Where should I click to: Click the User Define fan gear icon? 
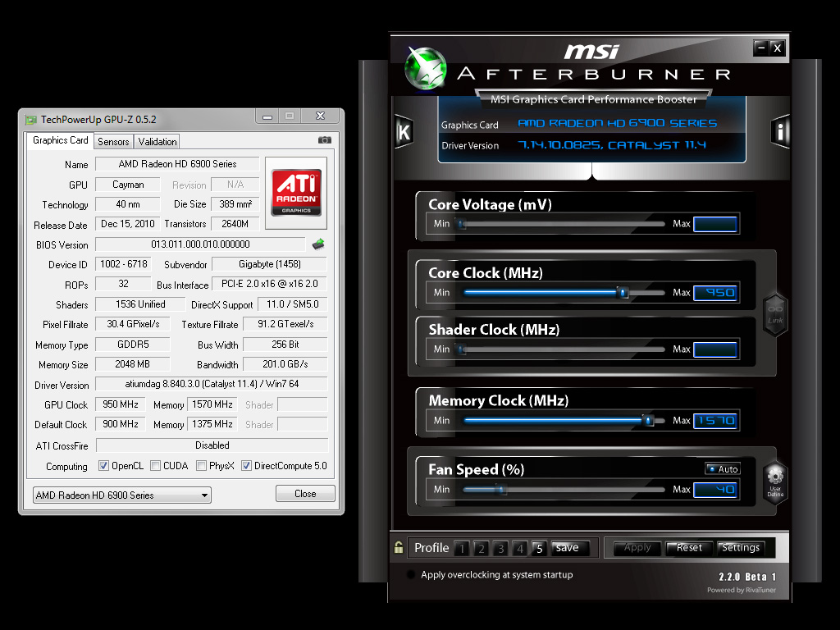(x=774, y=482)
